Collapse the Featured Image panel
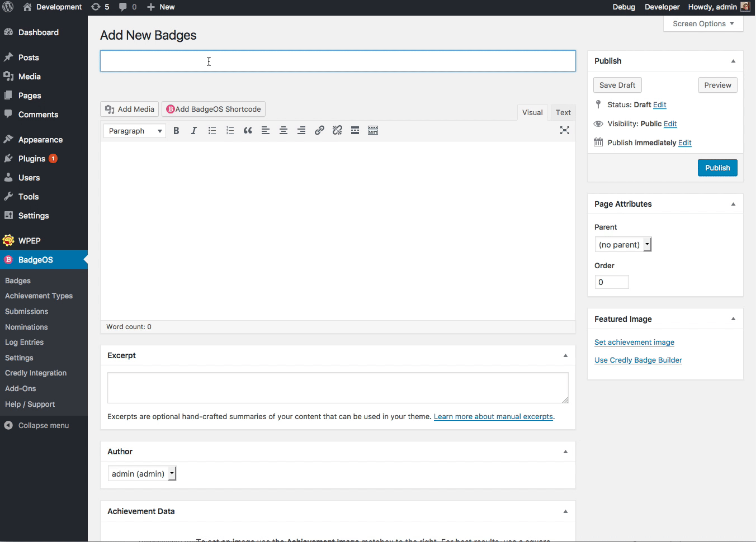The width and height of the screenshot is (756, 542). (733, 319)
